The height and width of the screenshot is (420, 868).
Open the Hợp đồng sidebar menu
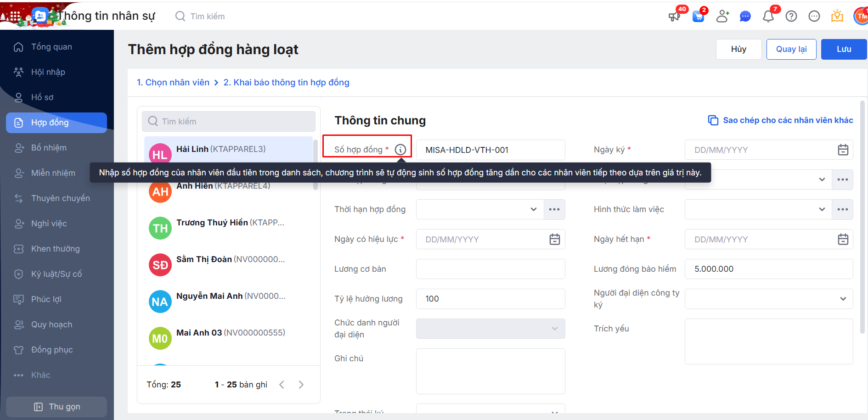(x=56, y=123)
